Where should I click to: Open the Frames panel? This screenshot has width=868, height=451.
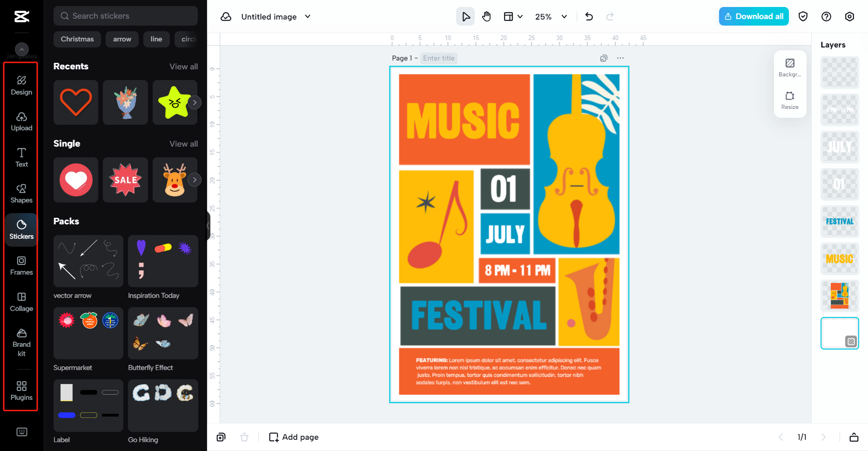[21, 266]
